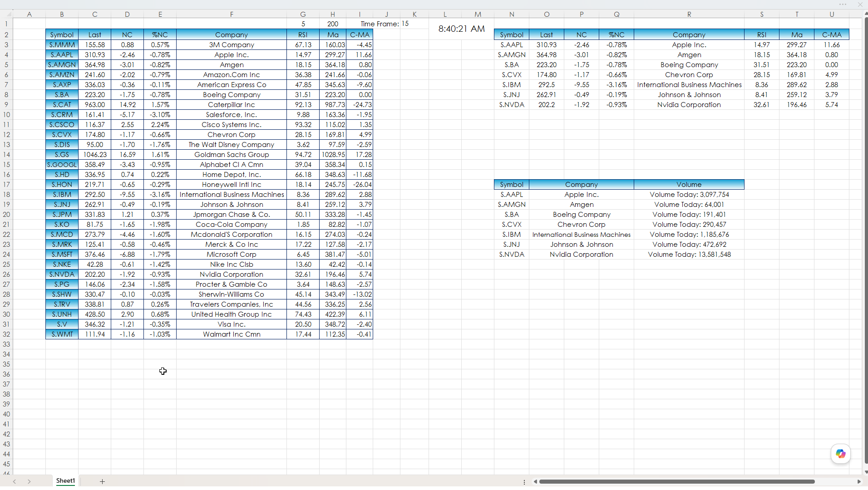
Task: Open sheet tab options vertical dots
Action: click(x=524, y=482)
